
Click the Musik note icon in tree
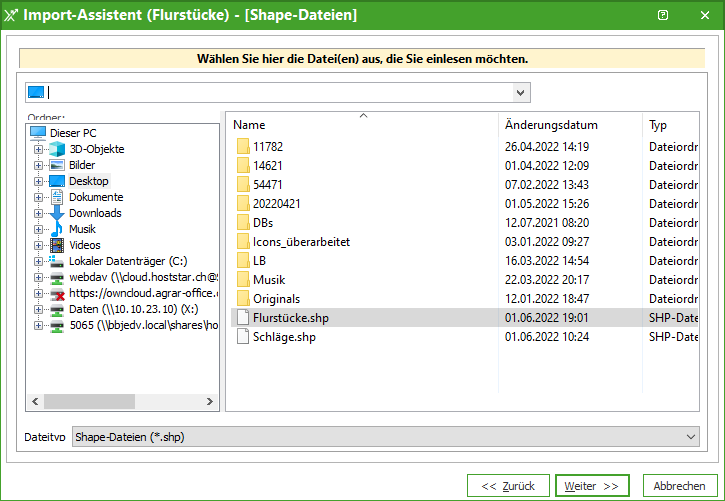(x=57, y=229)
